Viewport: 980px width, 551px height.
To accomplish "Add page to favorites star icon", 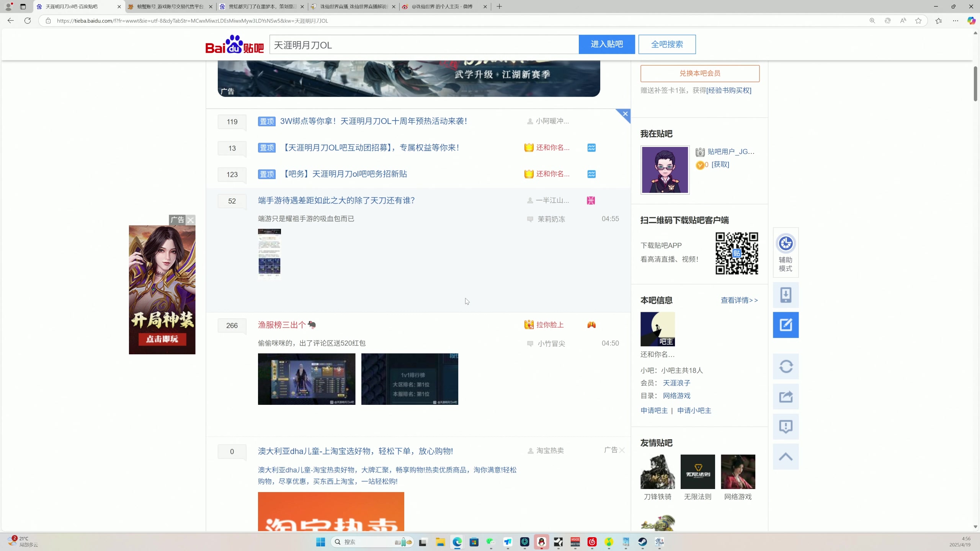I will pyautogui.click(x=918, y=21).
